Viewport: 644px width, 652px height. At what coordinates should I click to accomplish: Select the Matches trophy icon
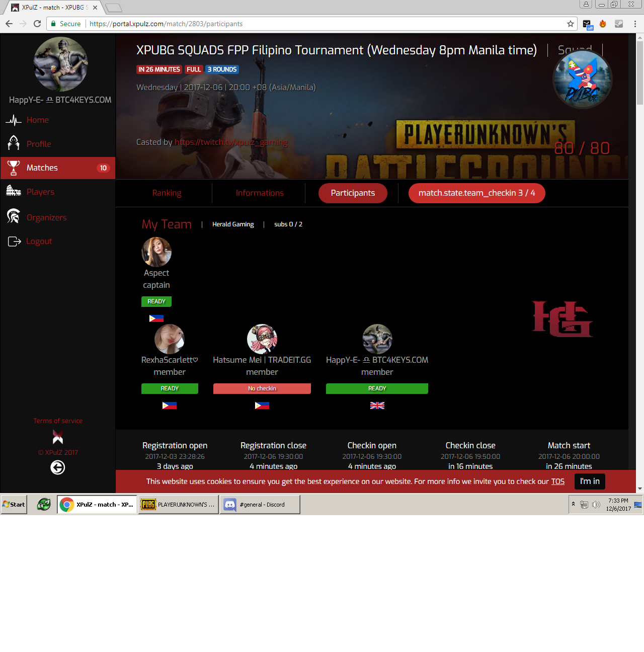coord(14,168)
